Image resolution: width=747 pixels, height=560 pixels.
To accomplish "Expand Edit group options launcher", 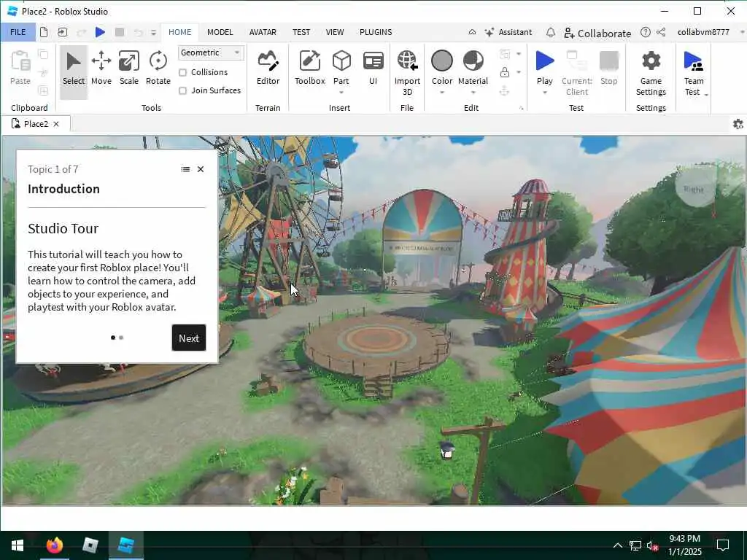I will point(521,108).
